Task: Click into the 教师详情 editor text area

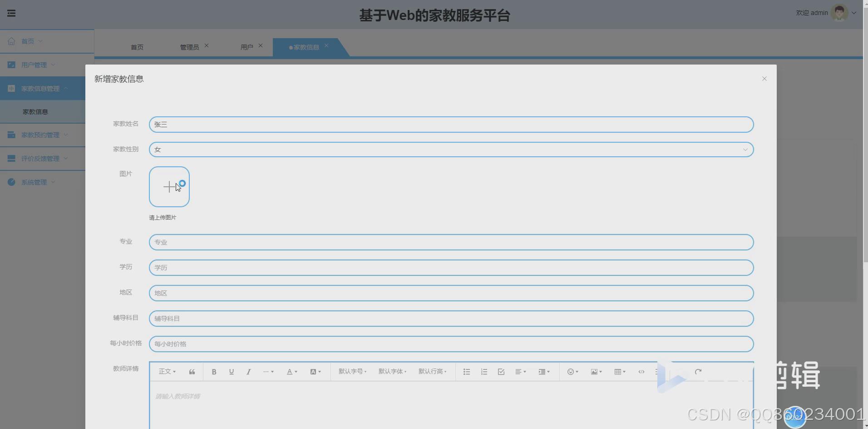Action: [451, 405]
